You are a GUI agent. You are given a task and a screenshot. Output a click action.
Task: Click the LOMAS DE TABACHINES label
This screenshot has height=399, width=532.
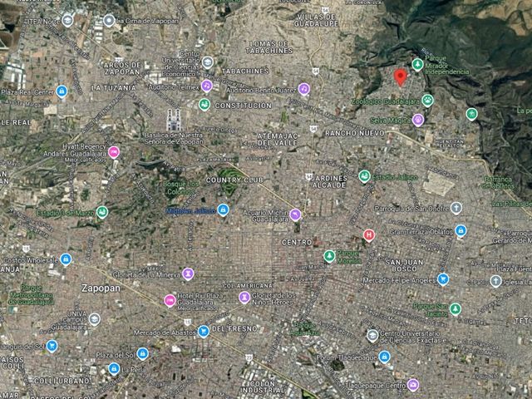pos(269,47)
